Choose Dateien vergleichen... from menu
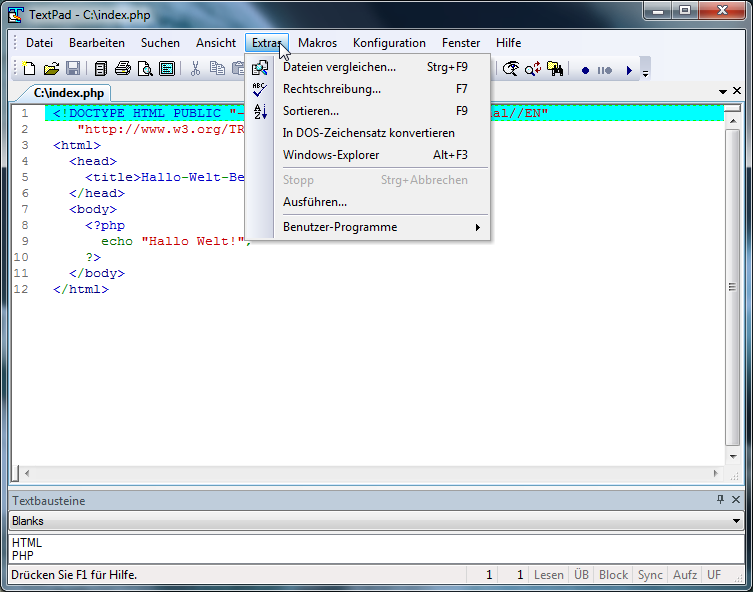This screenshot has height=592, width=753. pos(367,67)
